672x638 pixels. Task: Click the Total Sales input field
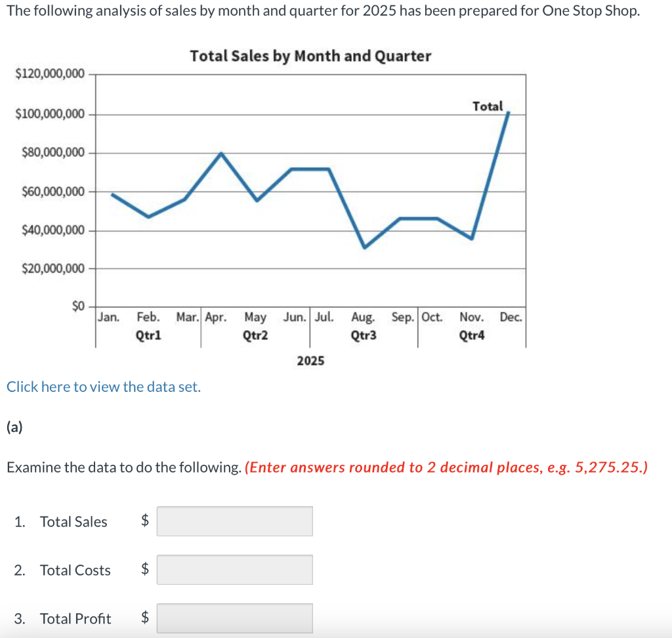pos(234,521)
